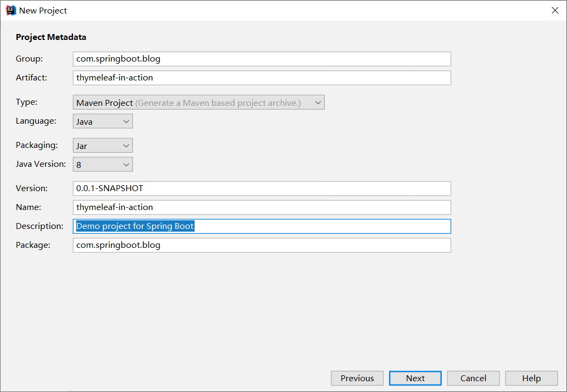Image resolution: width=567 pixels, height=392 pixels.
Task: Expand the Java Version dropdown
Action: pos(103,164)
